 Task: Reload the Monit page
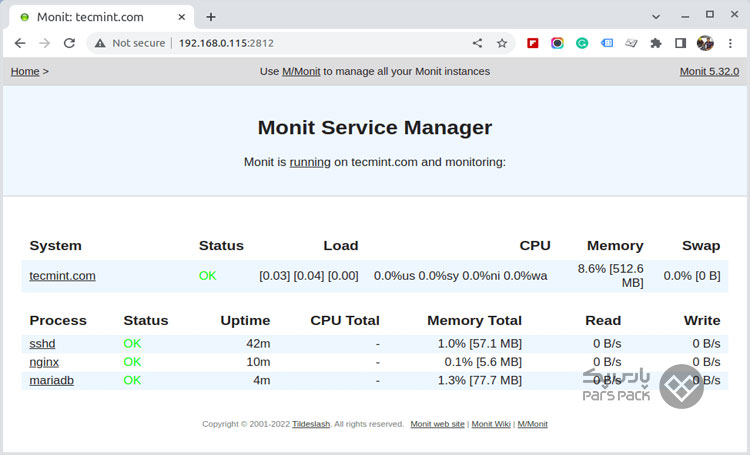tap(69, 43)
